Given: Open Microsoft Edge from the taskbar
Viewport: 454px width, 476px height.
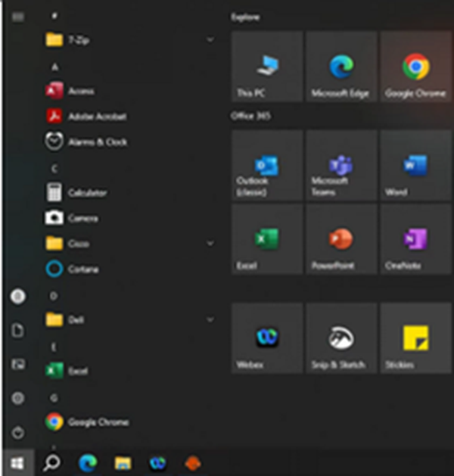Looking at the screenshot, I should coord(88,463).
